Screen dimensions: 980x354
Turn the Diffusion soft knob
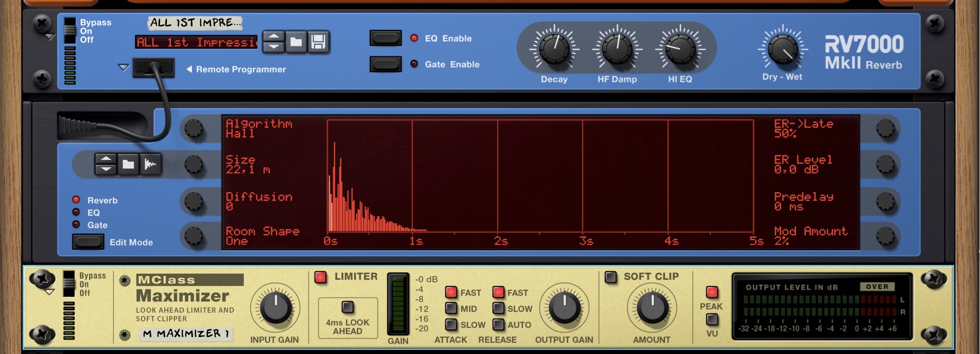(x=194, y=201)
